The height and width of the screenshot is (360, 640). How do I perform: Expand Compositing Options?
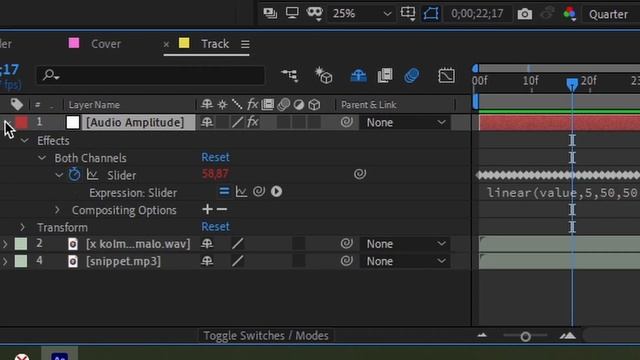point(57,210)
